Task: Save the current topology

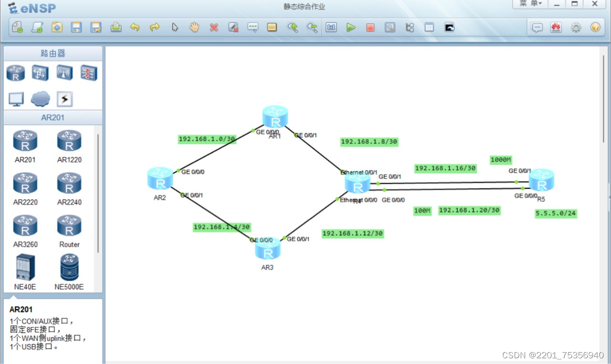Action: pos(76,27)
